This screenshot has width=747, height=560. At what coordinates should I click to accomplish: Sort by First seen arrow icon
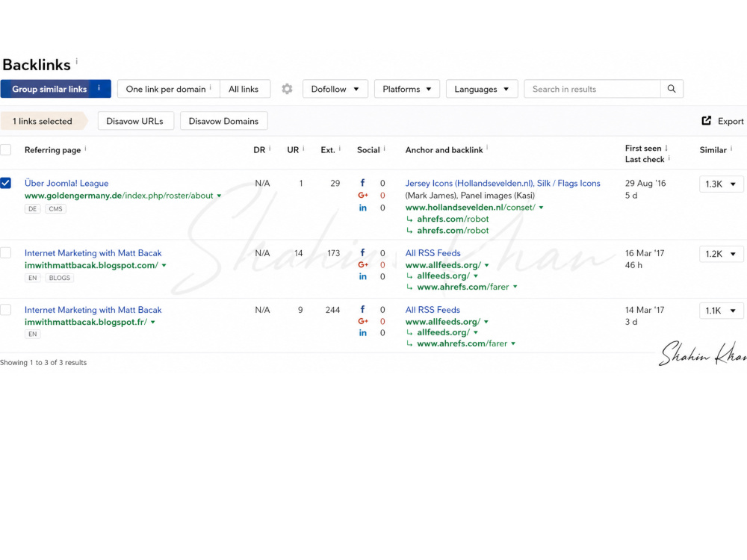point(666,148)
